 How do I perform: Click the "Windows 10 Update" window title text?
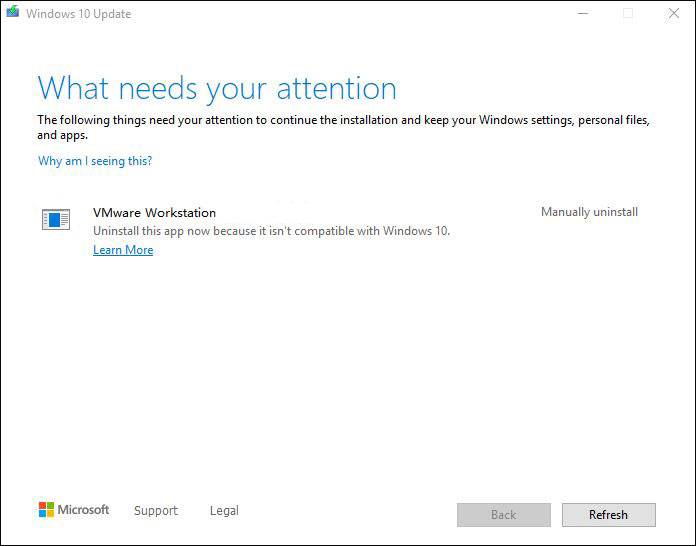[78, 14]
